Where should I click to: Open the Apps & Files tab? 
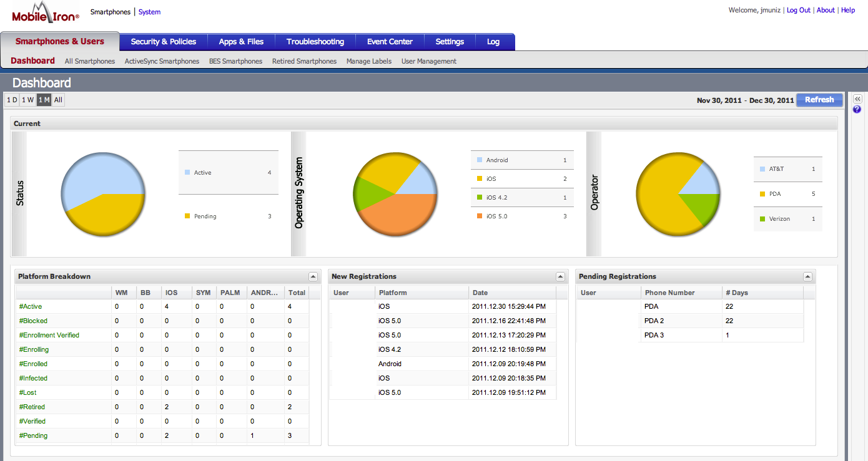pos(241,42)
